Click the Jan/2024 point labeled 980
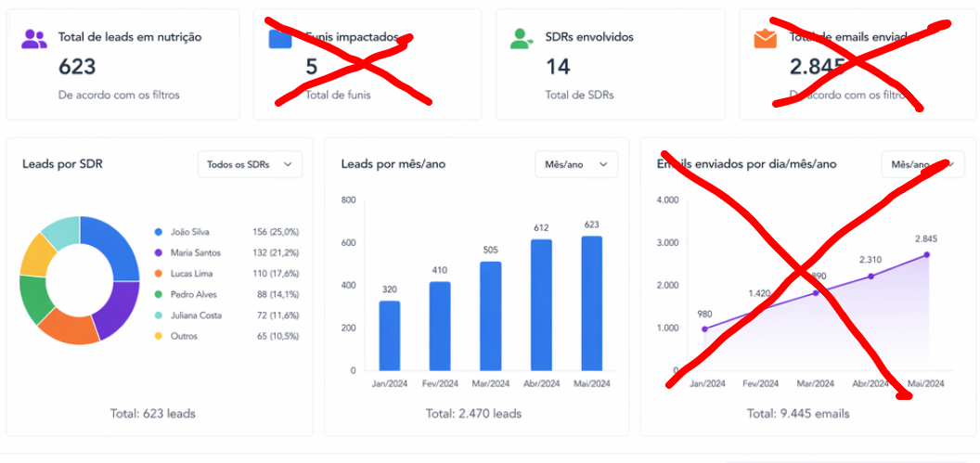980x463 pixels. point(704,328)
